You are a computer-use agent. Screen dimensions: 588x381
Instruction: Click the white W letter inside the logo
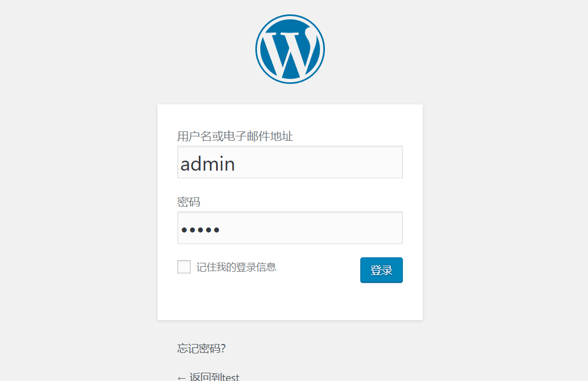point(291,52)
